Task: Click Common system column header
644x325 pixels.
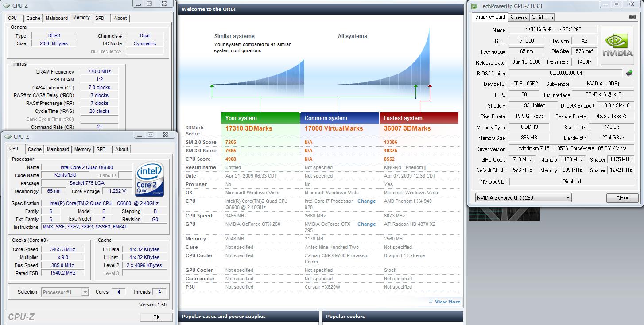Action: [x=340, y=118]
